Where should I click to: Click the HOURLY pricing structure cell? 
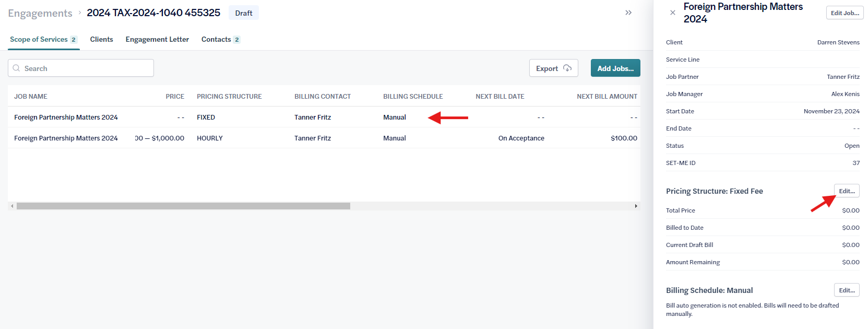pyautogui.click(x=210, y=138)
